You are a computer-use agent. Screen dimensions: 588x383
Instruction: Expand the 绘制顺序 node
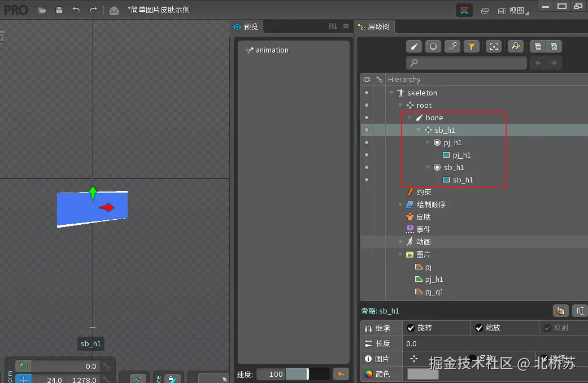(x=400, y=204)
